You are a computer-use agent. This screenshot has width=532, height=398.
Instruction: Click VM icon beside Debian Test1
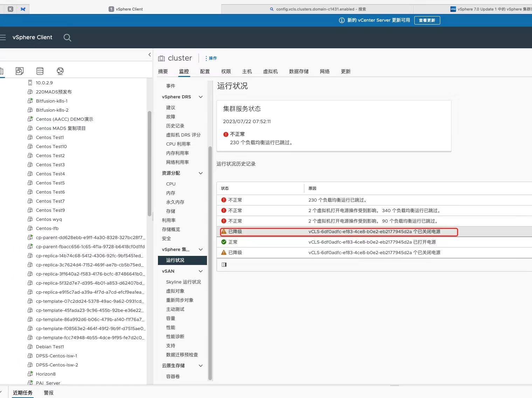click(30, 347)
